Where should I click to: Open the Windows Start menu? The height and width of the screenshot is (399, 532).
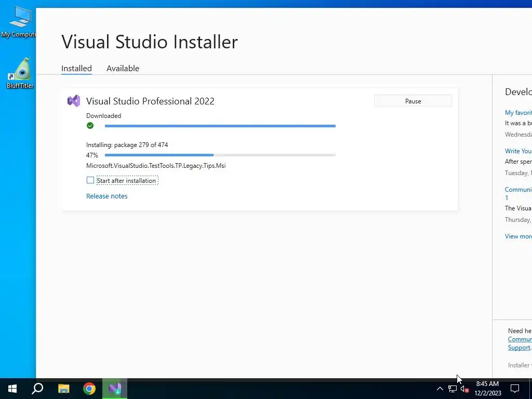tap(12, 389)
